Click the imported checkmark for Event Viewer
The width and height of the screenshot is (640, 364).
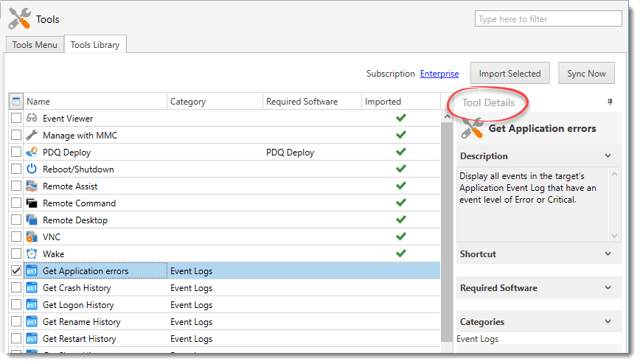tap(401, 118)
